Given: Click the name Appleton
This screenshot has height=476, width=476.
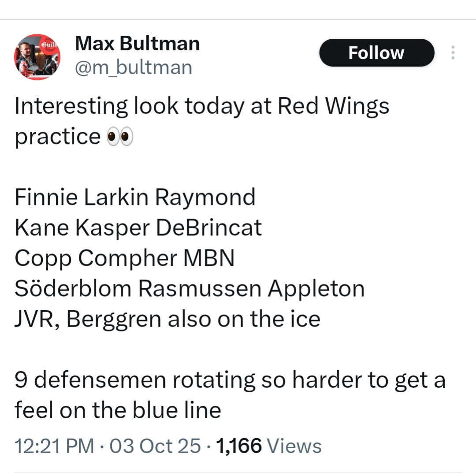Looking at the screenshot, I should click(x=316, y=289).
